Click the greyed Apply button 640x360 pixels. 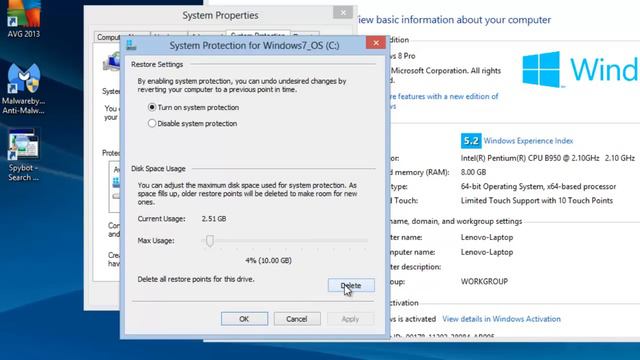350,319
